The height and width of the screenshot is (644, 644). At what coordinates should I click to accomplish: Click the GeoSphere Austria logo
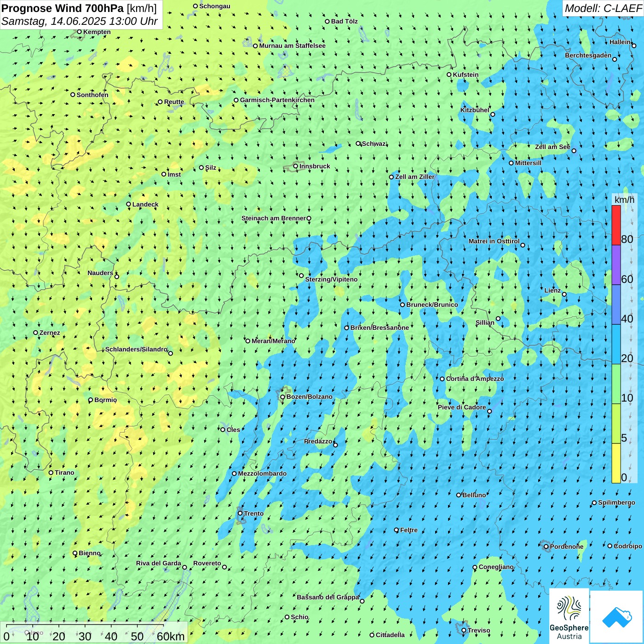(x=569, y=616)
